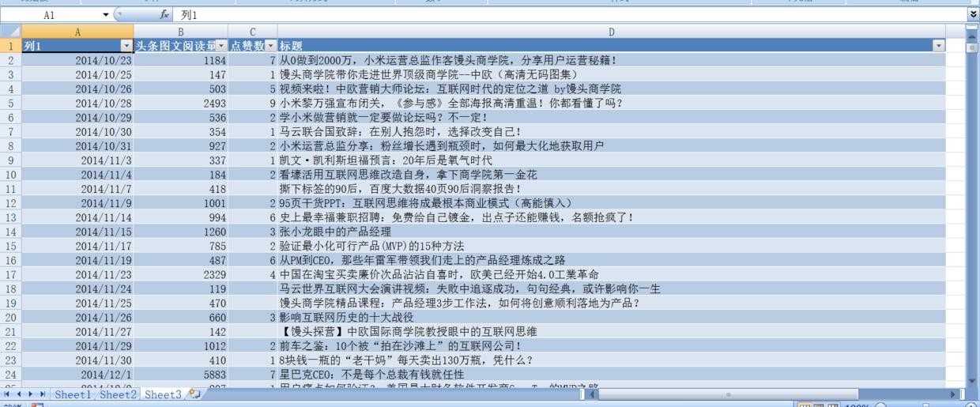
Task: Open the filter dropdown for 列1 column
Action: tap(126, 46)
